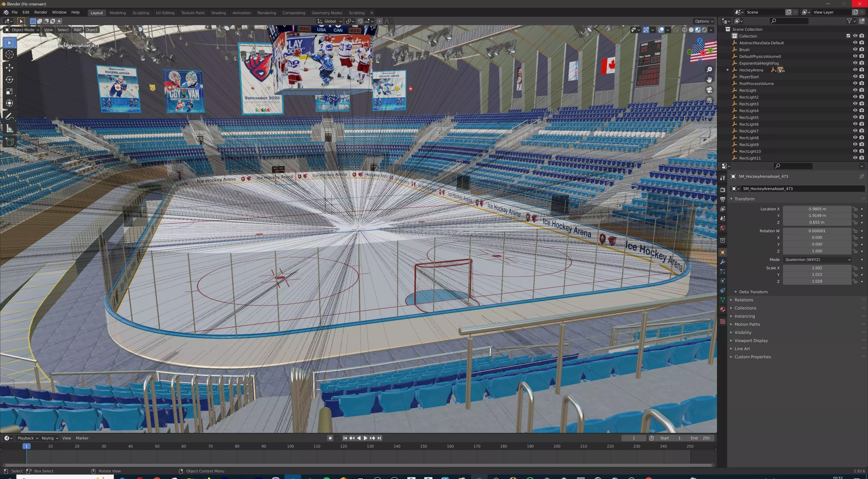Pin the properties editor to this object
Image resolution: width=868 pixels, height=479 pixels.
[x=861, y=176]
